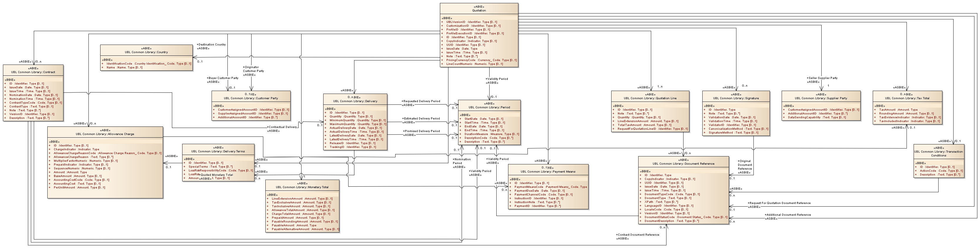Click the Monetary Total class title
The image size is (980, 248).
(x=302, y=187)
